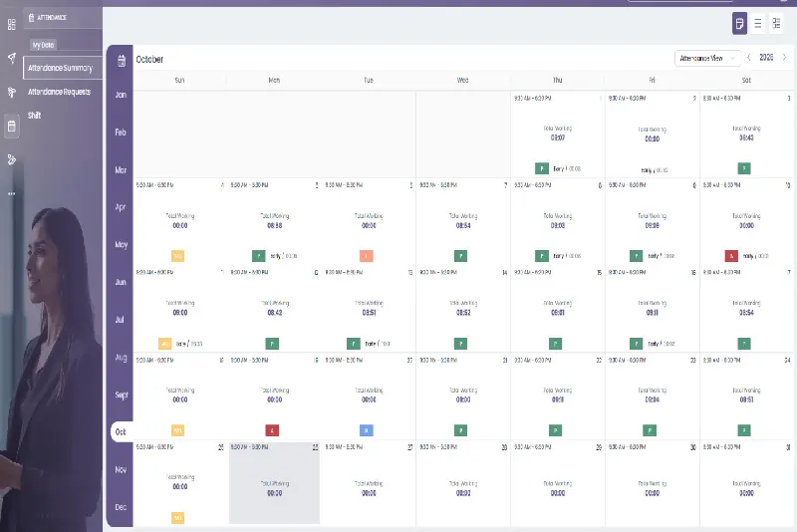Click the red absent badge on October 19
This screenshot has width=797, height=532.
point(272,430)
